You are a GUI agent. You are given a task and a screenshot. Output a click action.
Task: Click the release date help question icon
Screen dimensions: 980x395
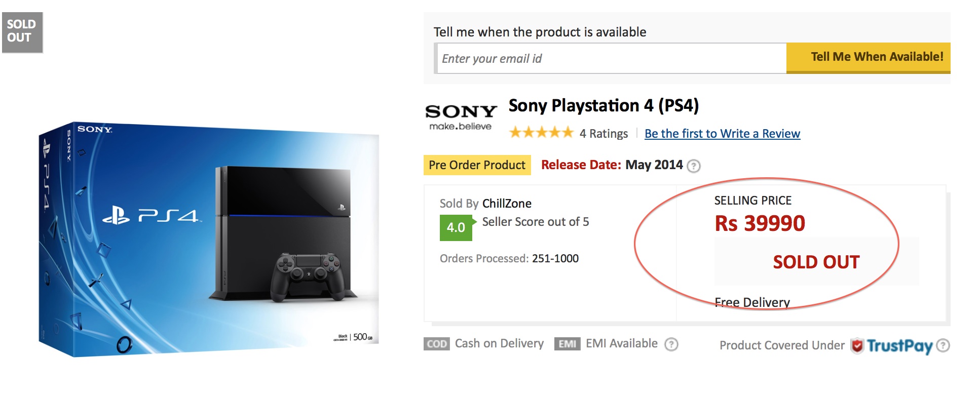(694, 166)
